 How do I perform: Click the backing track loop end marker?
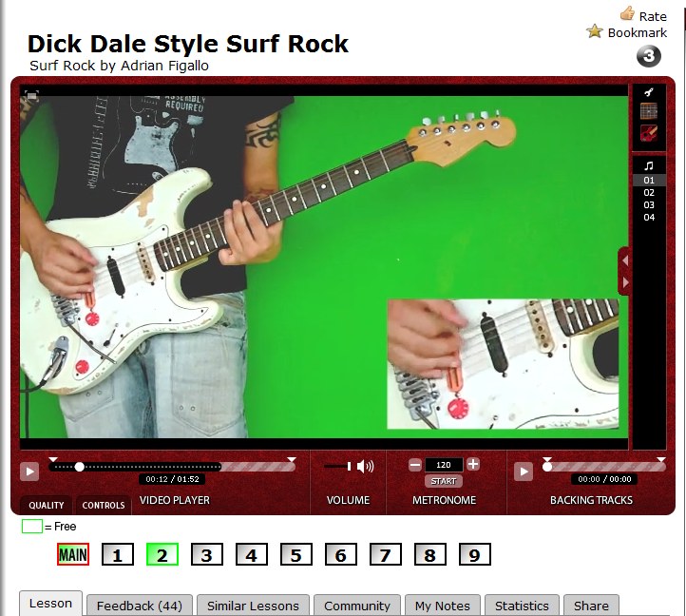pos(661,460)
